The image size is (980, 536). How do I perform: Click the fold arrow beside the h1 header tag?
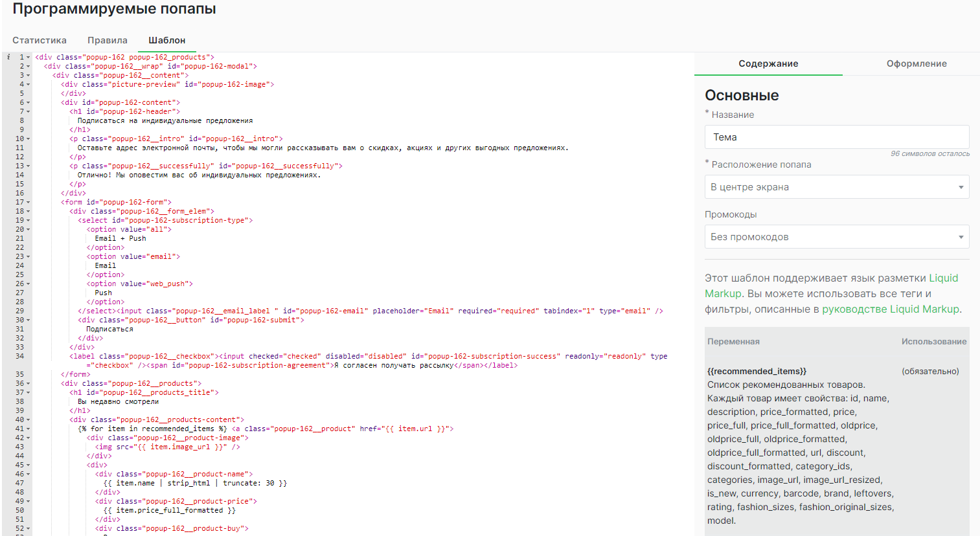tap(27, 111)
